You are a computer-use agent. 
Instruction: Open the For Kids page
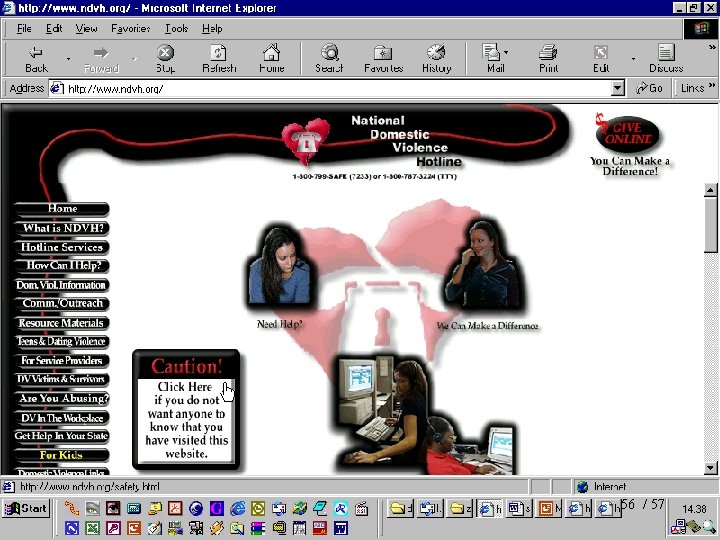coord(62,455)
